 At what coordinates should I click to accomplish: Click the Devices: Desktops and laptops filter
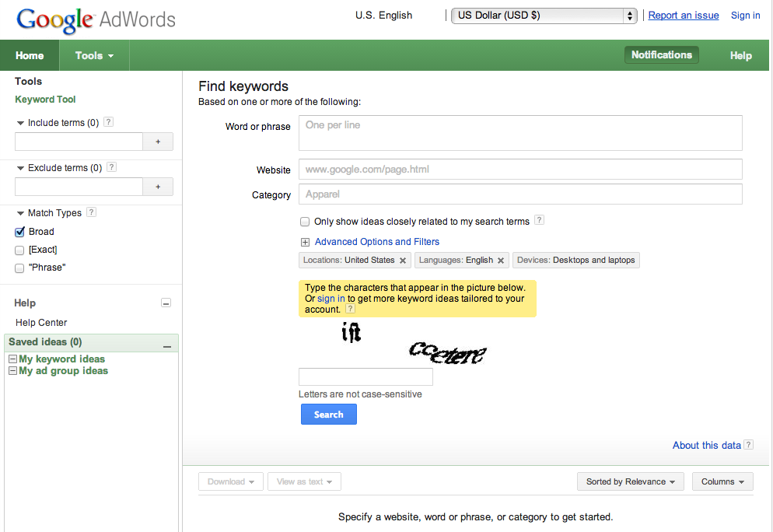tap(575, 261)
